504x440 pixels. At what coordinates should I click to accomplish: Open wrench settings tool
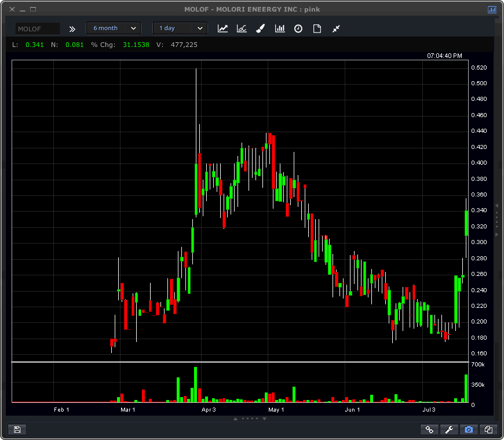tap(449, 430)
